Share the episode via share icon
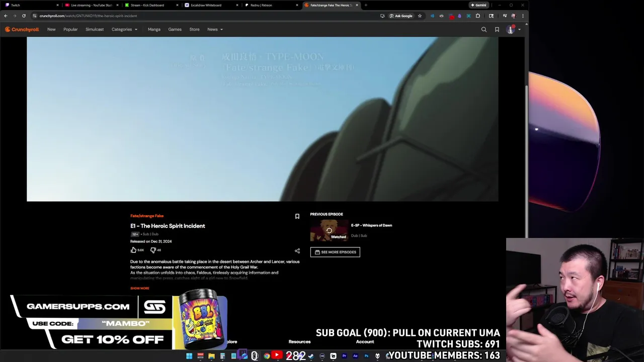Viewport: 644px width, 362px height. pyautogui.click(x=297, y=251)
